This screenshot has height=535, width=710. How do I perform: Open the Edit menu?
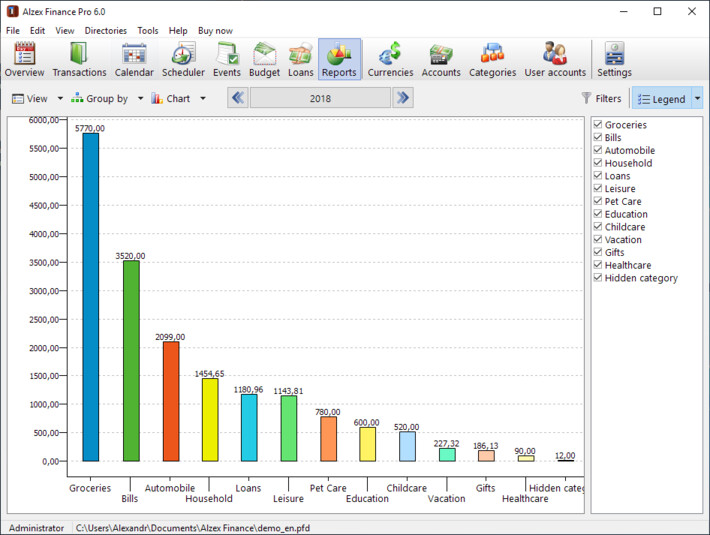click(37, 30)
